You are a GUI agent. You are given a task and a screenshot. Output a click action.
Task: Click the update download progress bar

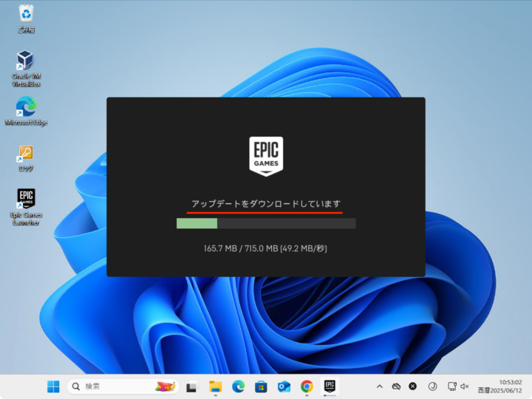(x=266, y=223)
